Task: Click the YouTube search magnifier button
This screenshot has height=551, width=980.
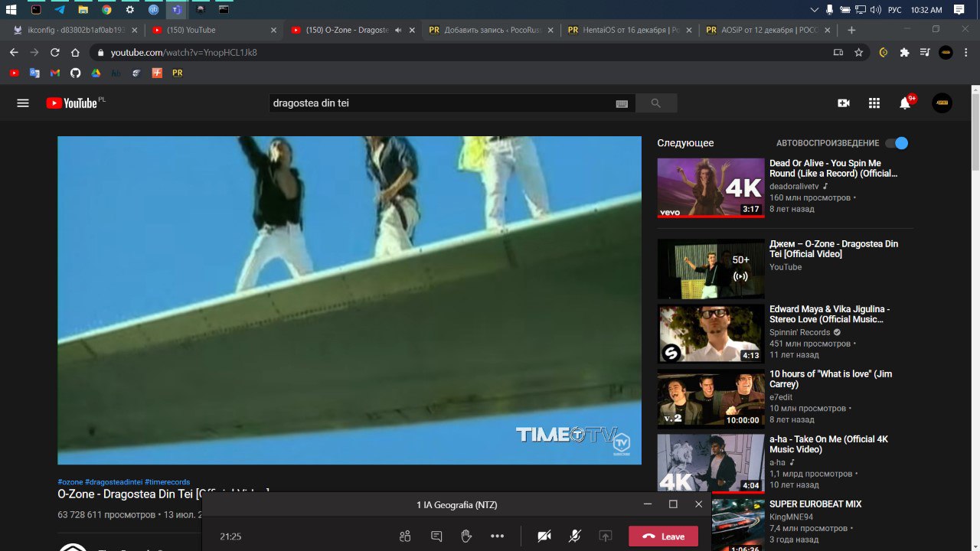Action: coord(656,103)
